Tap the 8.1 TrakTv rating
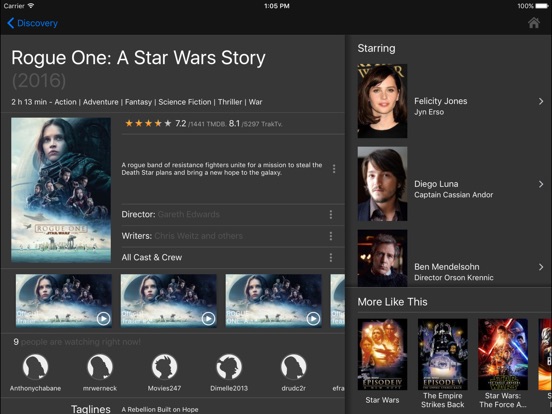The image size is (552, 414). point(256,124)
